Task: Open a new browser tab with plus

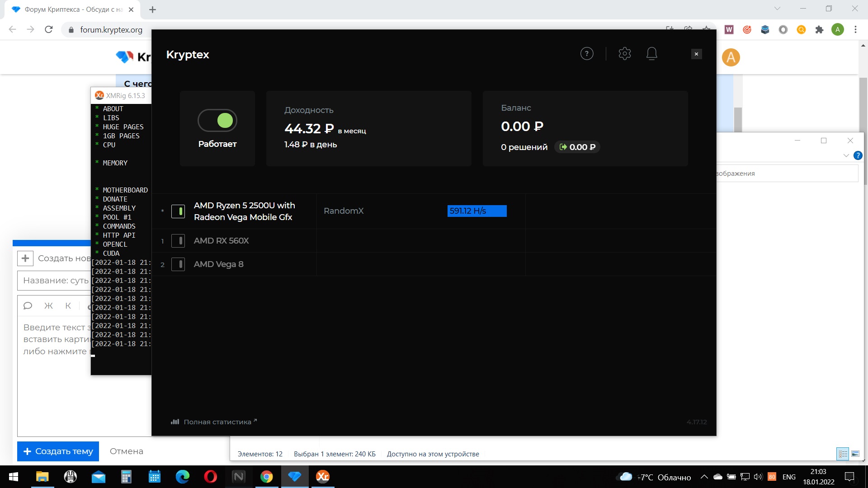Action: coord(152,9)
